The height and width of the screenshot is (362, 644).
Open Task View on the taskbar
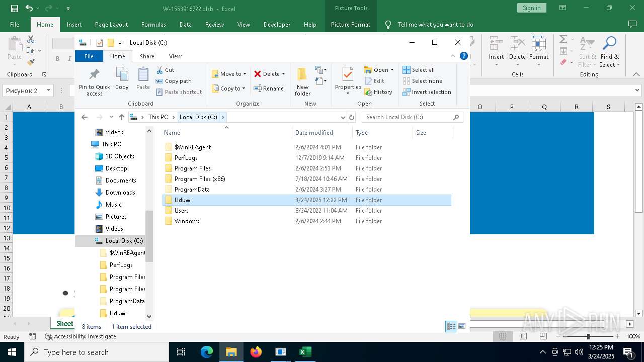pos(181,352)
